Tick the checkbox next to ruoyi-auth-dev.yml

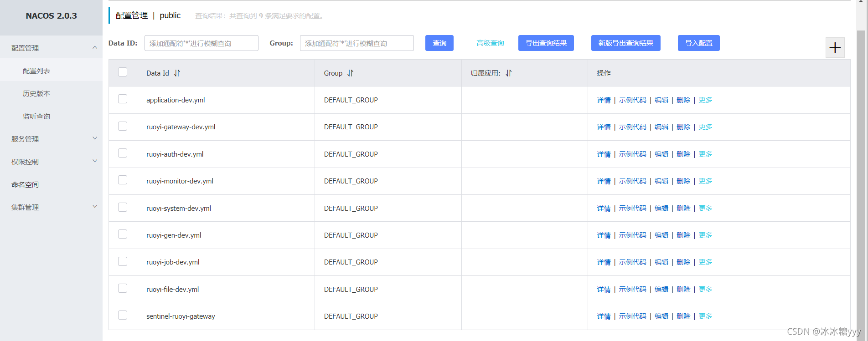point(123,153)
